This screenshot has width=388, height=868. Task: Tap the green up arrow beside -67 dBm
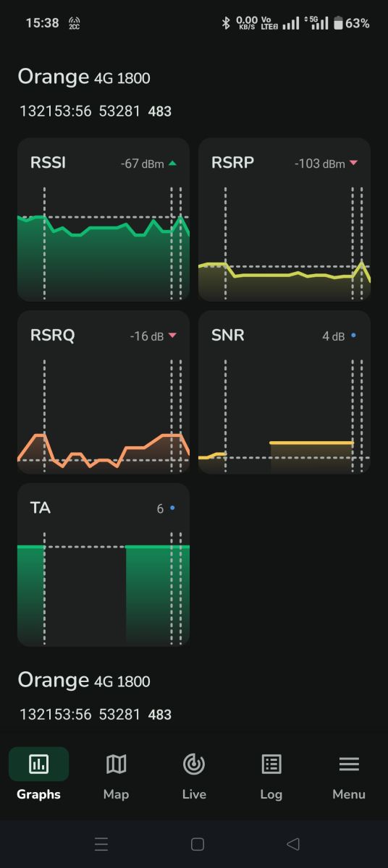(172, 163)
